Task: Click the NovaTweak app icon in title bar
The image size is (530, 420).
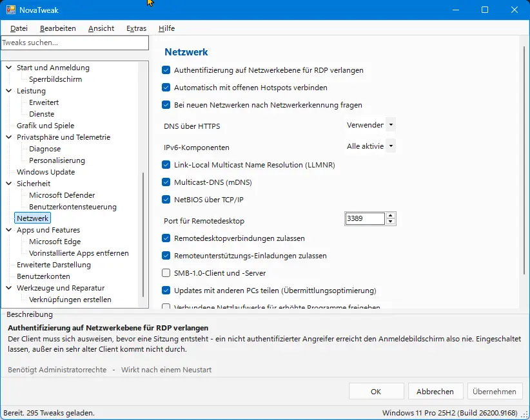Action: 11,10
